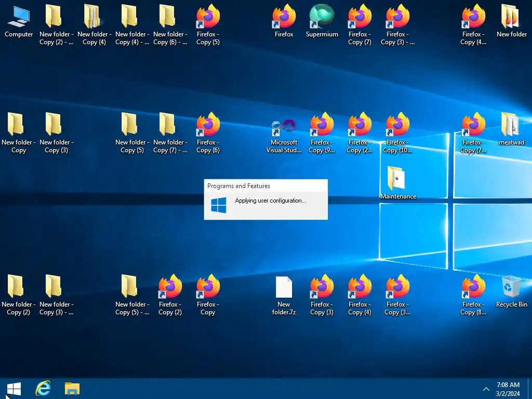
Task: Open the Windows Start menu
Action: coord(14,389)
